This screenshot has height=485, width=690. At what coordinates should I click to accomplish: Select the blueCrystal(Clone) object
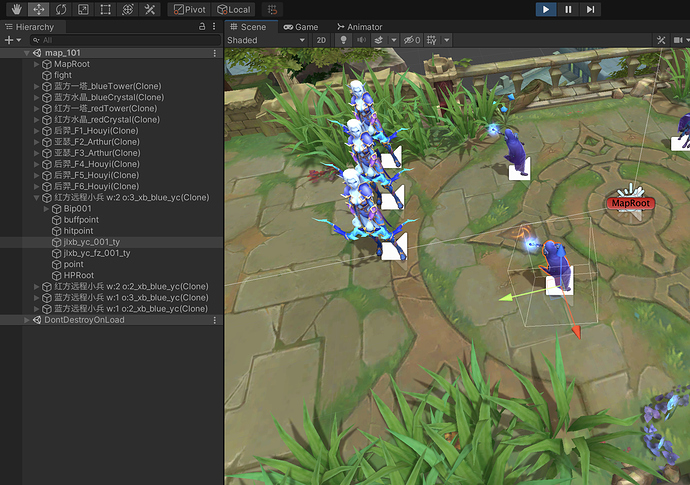coord(109,97)
